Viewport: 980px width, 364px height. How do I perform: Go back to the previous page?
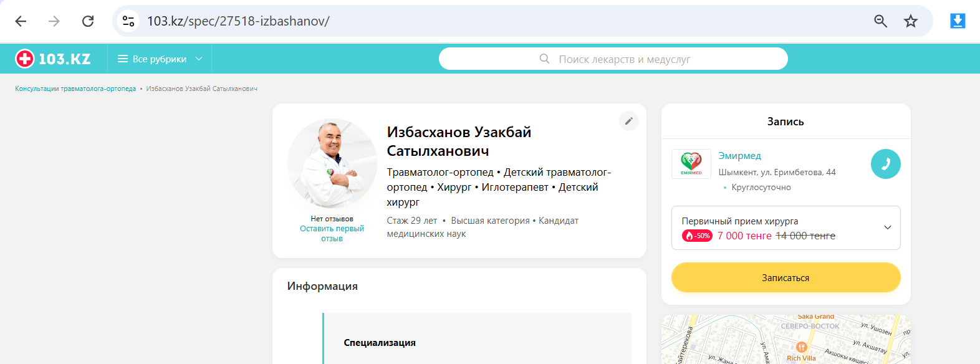point(21,21)
